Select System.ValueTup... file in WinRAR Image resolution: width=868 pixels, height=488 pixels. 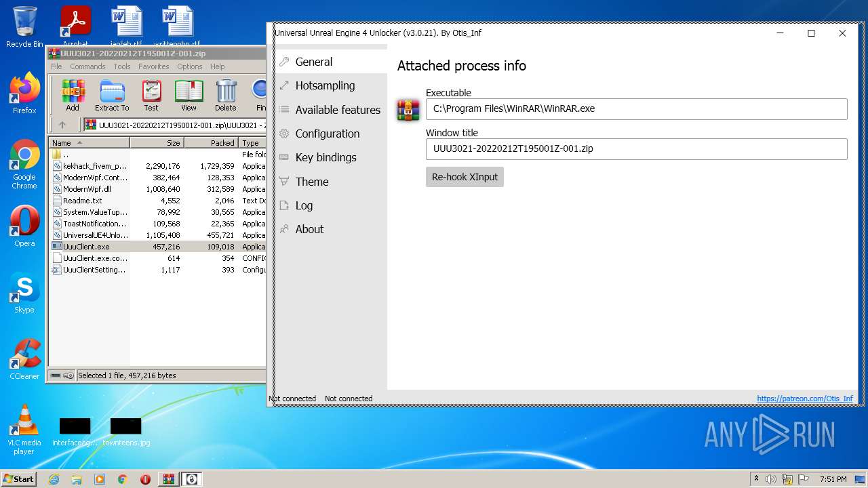click(157, 212)
